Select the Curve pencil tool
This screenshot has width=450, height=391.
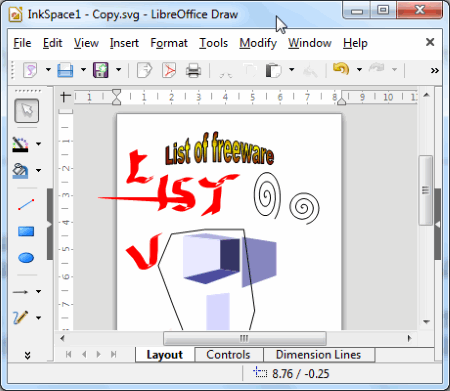21,318
